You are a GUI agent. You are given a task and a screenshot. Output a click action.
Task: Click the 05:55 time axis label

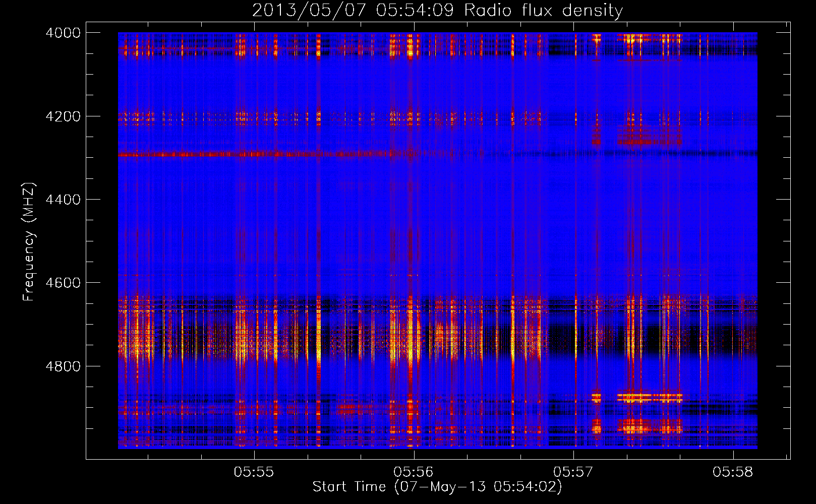pos(254,472)
